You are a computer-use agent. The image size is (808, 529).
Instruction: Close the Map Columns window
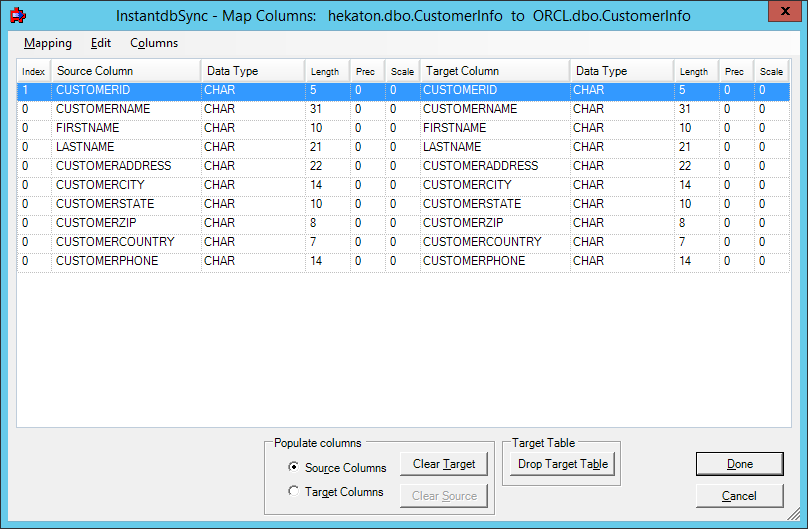[x=784, y=11]
